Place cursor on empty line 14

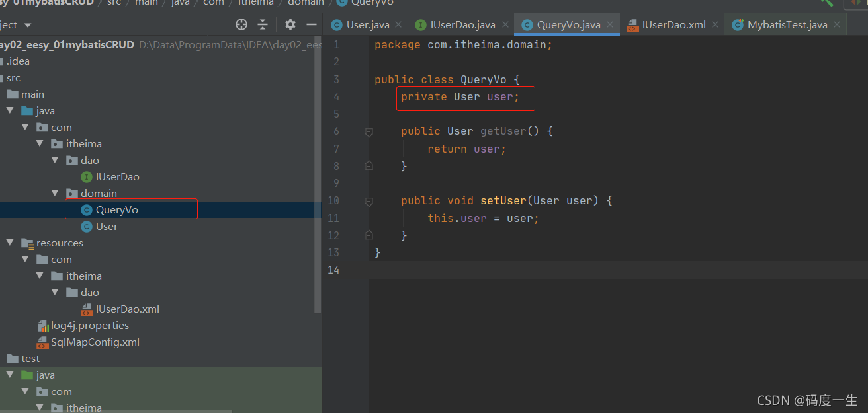[x=618, y=270]
